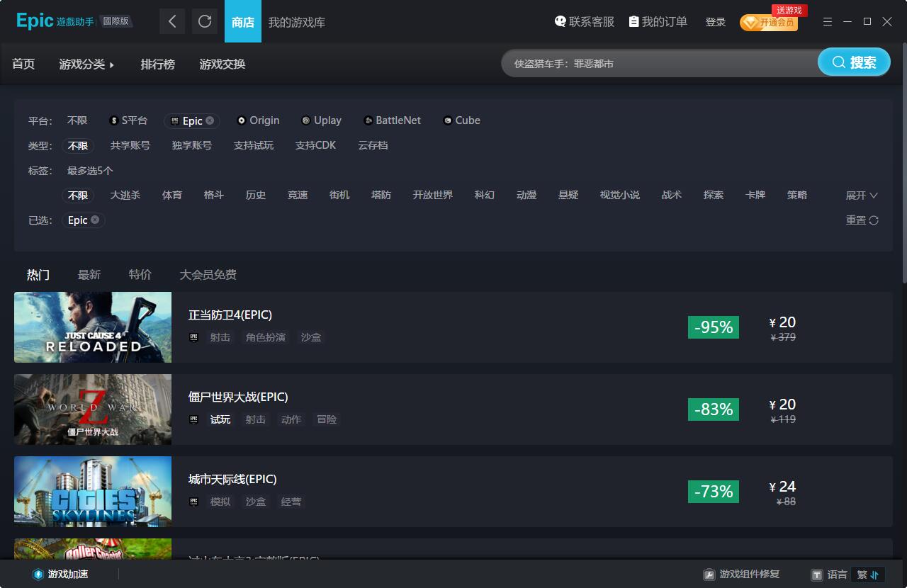Screen dimensions: 907x588
Task: Click the 语言 T language icon
Action: tap(817, 575)
